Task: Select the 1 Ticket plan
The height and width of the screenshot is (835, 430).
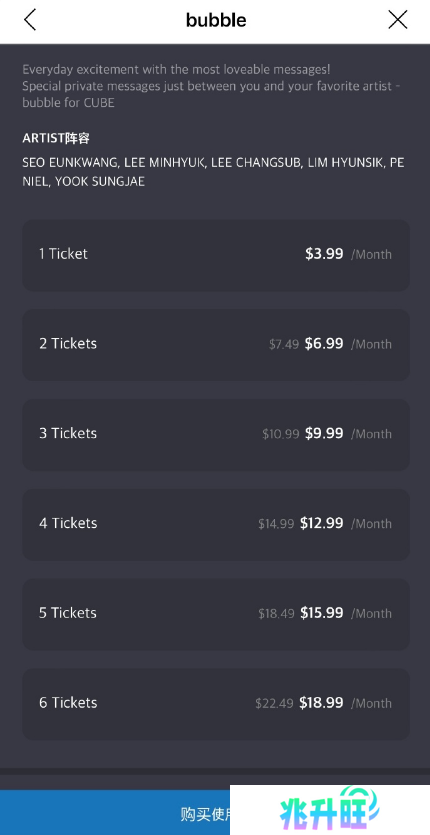Action: click(x=216, y=255)
